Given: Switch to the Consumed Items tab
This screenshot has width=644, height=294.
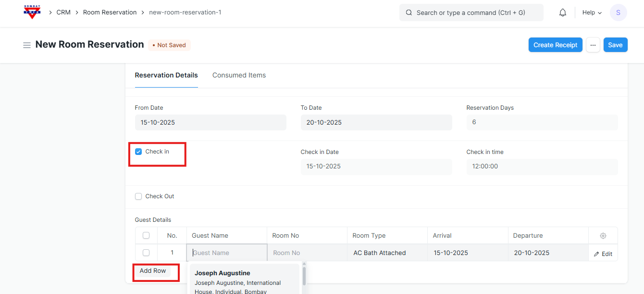Looking at the screenshot, I should click(x=239, y=75).
